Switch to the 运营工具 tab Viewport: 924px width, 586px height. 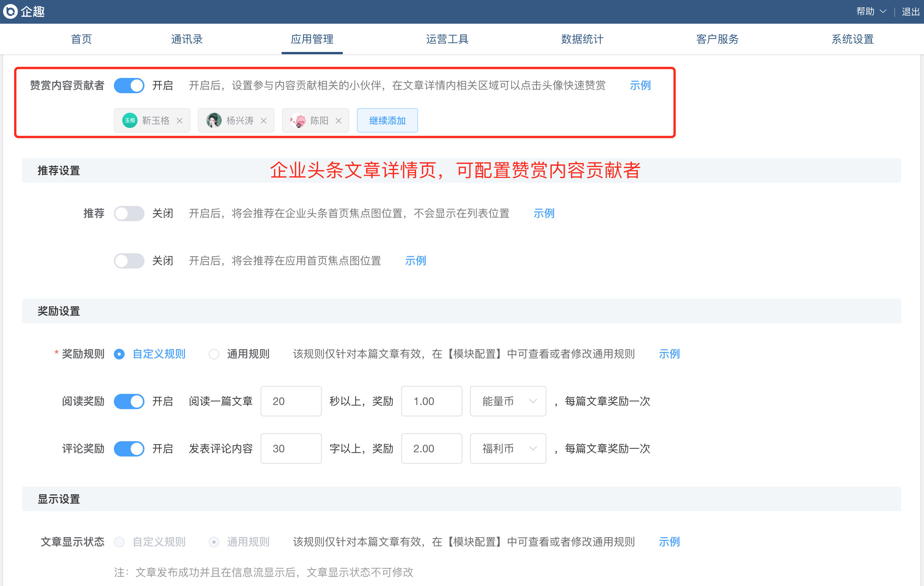tap(447, 39)
